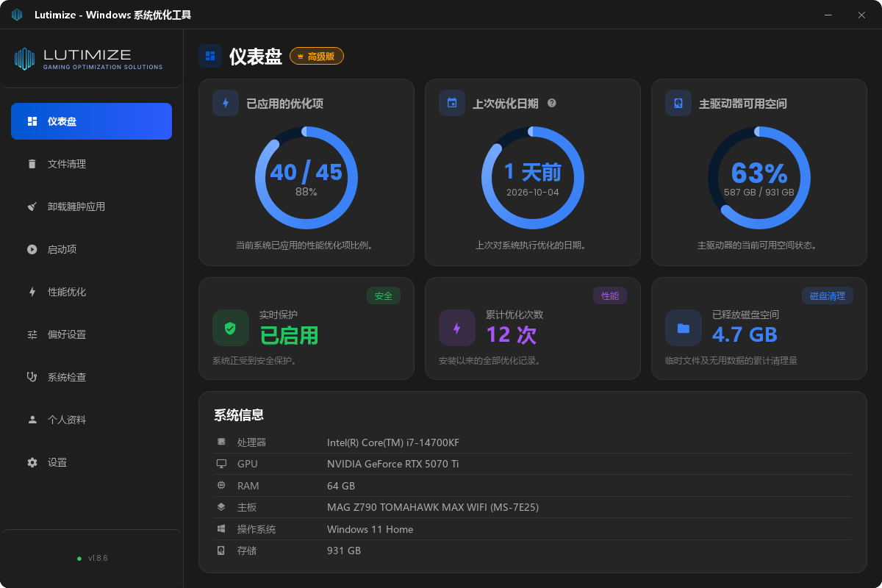
Task: Click the broom icon beside 卸载臃肿应用
Action: point(32,207)
